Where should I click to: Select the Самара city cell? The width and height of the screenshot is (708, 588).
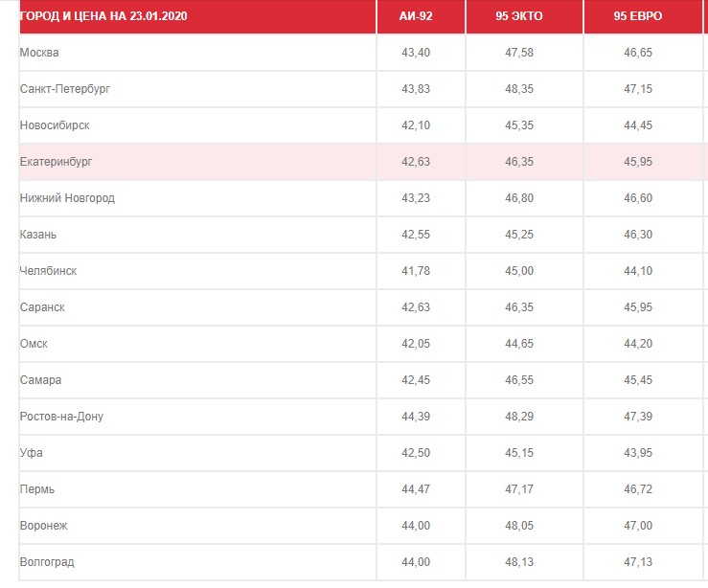pos(197,380)
